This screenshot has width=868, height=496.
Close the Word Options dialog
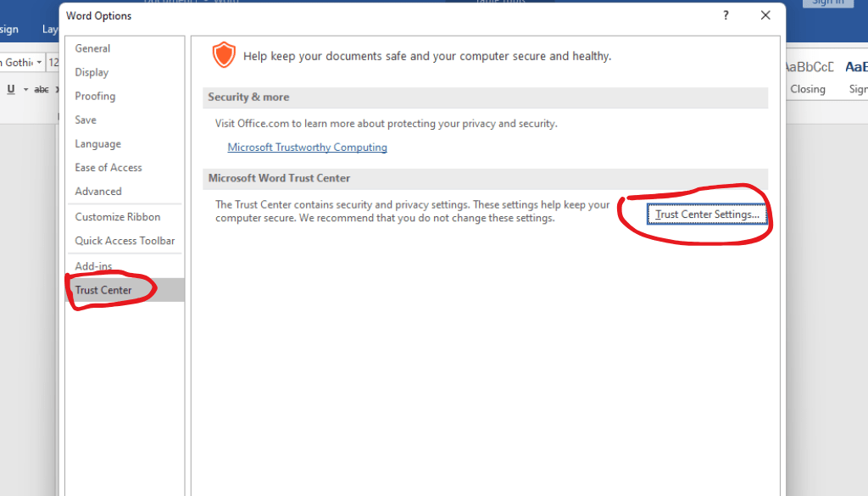tap(765, 15)
